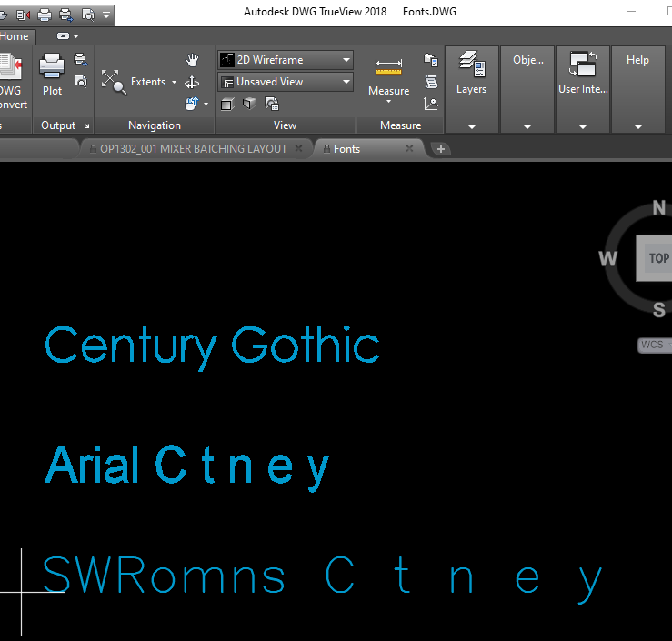
Task: Click N on the ViewCube compass
Action: pos(658,208)
